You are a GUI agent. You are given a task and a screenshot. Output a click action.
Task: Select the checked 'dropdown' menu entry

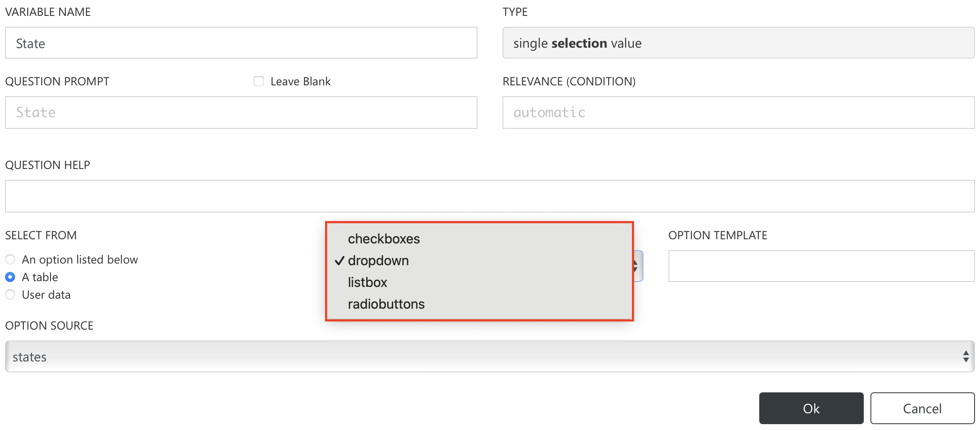[378, 261]
